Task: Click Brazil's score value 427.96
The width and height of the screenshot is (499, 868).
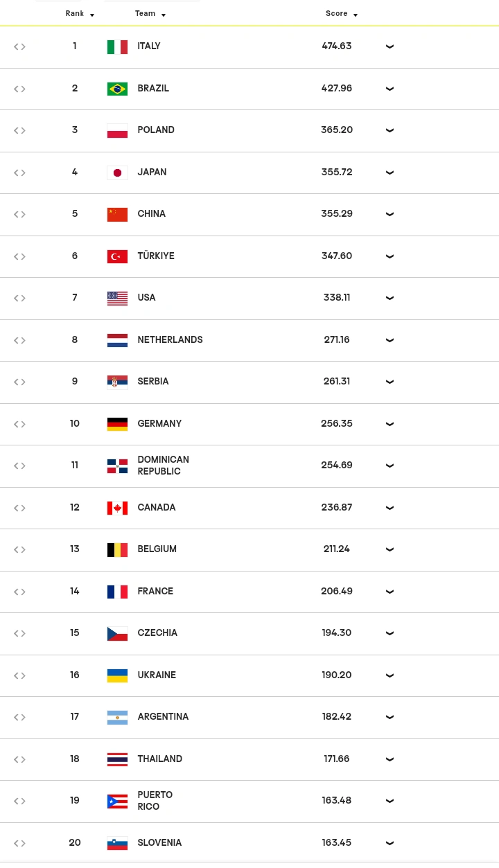Action: pos(337,89)
